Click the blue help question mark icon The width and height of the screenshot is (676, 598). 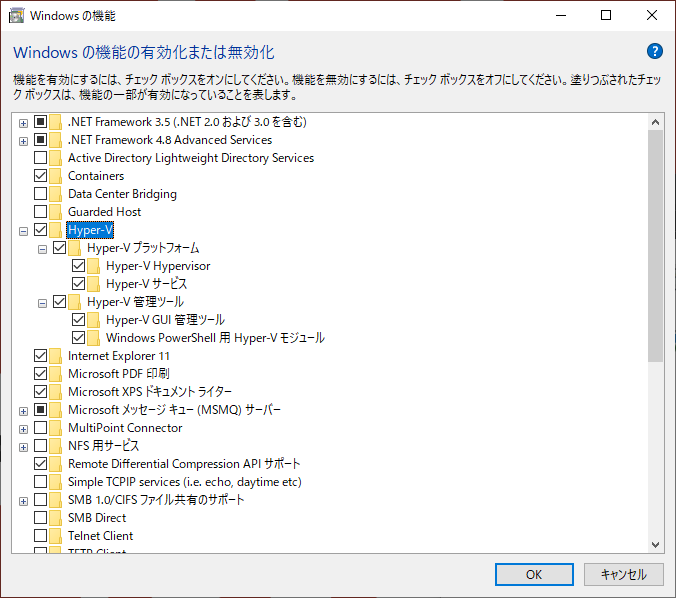click(x=654, y=51)
